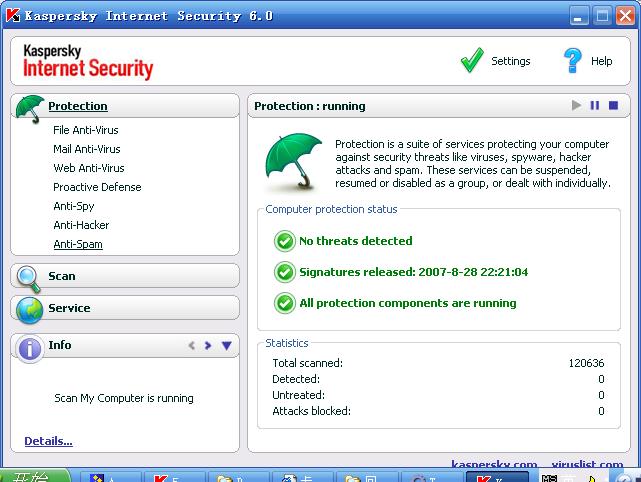Click Total scanned value 120636

pos(586,363)
